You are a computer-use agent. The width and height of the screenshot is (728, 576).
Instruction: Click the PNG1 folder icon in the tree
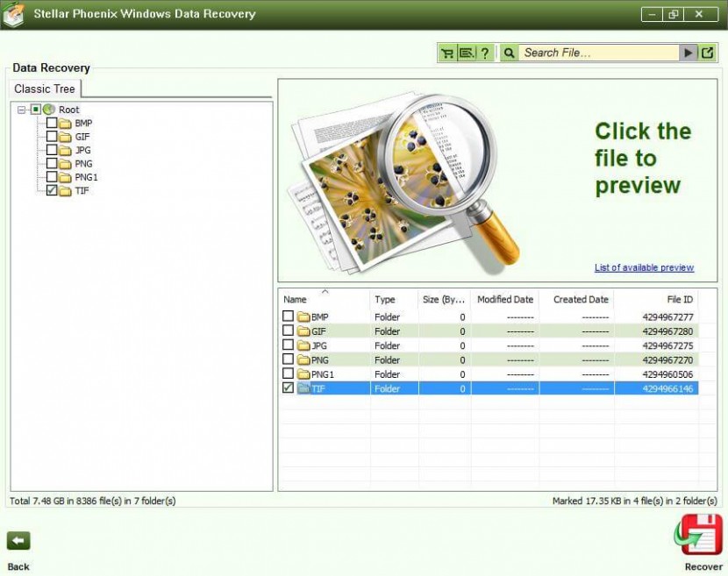pyautogui.click(x=65, y=177)
